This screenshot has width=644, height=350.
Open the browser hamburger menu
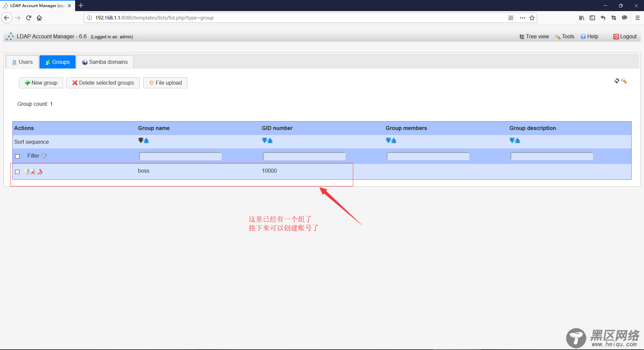(638, 18)
